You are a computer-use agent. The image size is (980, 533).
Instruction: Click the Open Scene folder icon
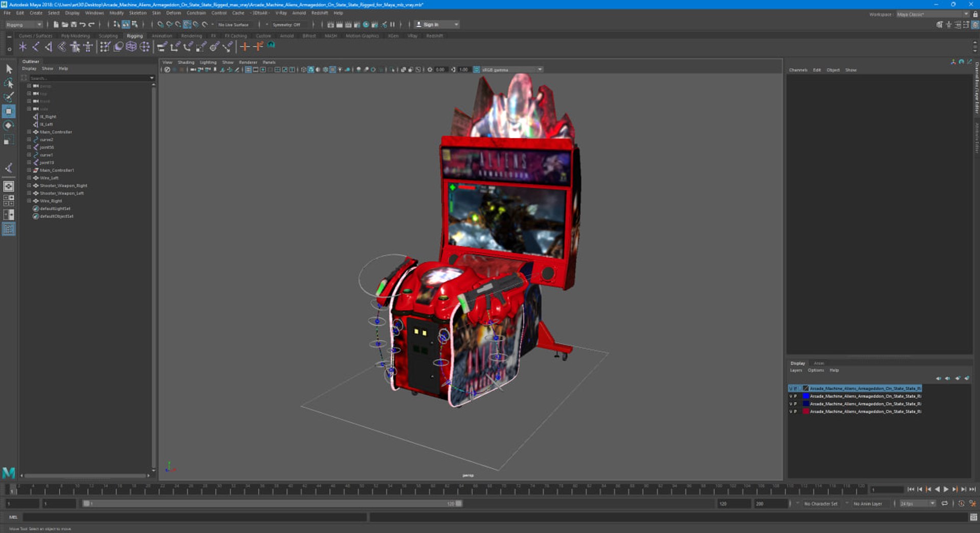click(65, 25)
